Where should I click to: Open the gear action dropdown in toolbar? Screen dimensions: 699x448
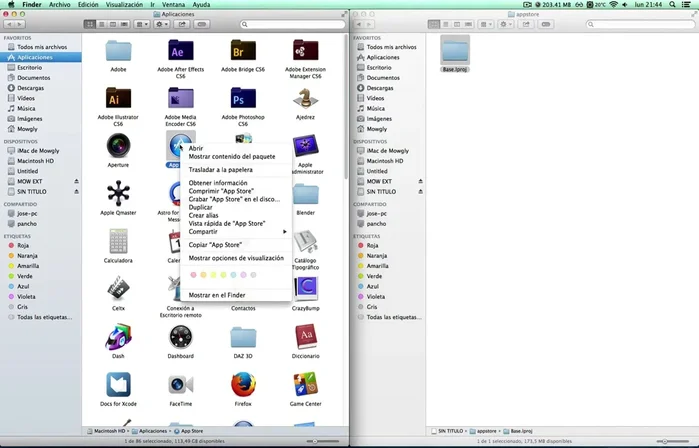coord(162,24)
